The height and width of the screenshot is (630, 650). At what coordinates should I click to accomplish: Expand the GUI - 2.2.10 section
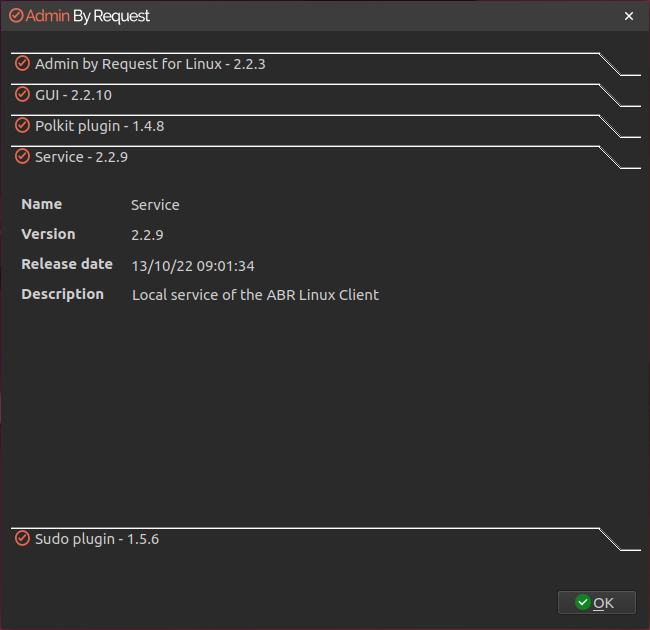click(x=325, y=95)
